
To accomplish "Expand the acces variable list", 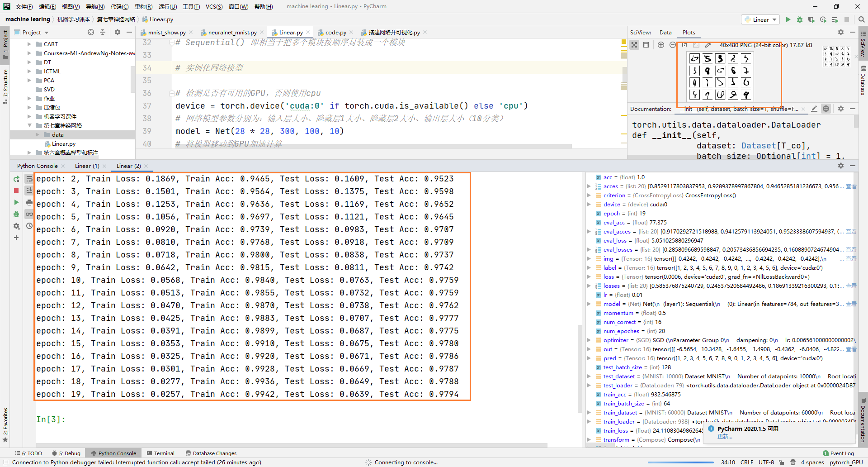I will click(x=589, y=186).
